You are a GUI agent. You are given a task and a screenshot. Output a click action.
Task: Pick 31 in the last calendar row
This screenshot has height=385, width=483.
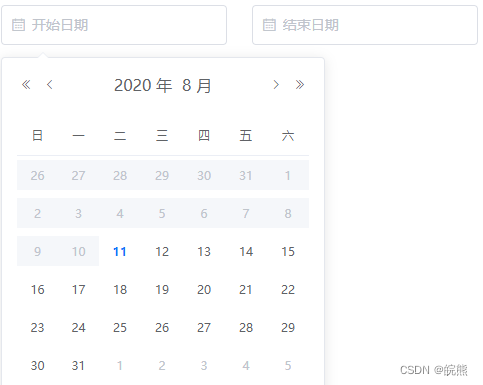(x=79, y=365)
